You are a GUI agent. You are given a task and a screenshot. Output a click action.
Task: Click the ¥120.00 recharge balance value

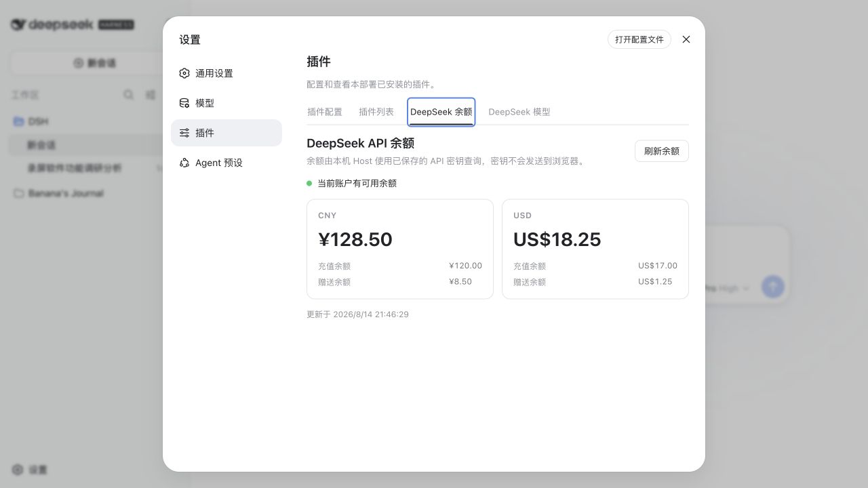[x=465, y=266]
